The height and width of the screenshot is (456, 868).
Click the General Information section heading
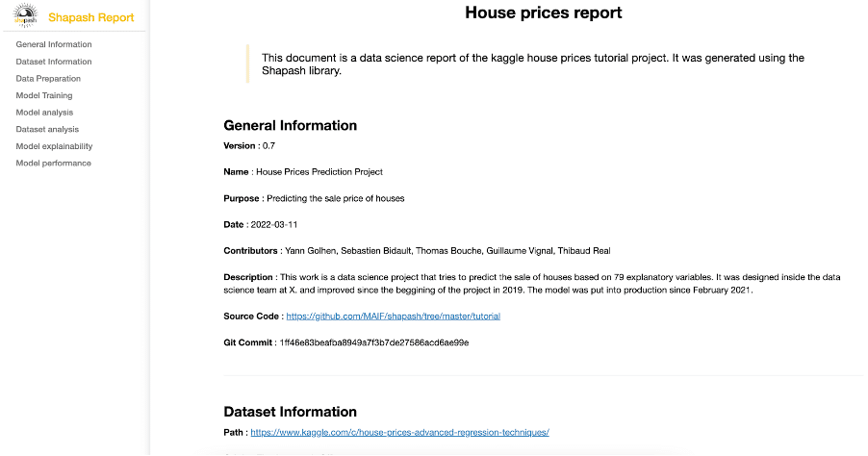click(x=290, y=126)
